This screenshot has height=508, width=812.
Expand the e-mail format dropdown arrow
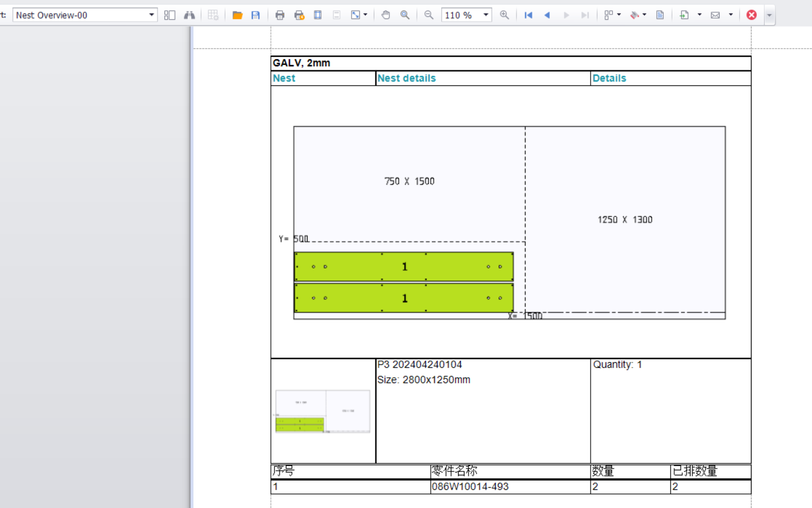731,15
